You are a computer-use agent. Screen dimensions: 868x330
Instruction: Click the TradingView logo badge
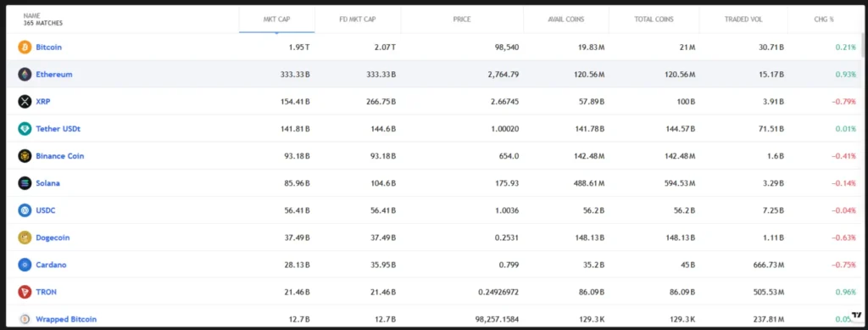pos(856,315)
